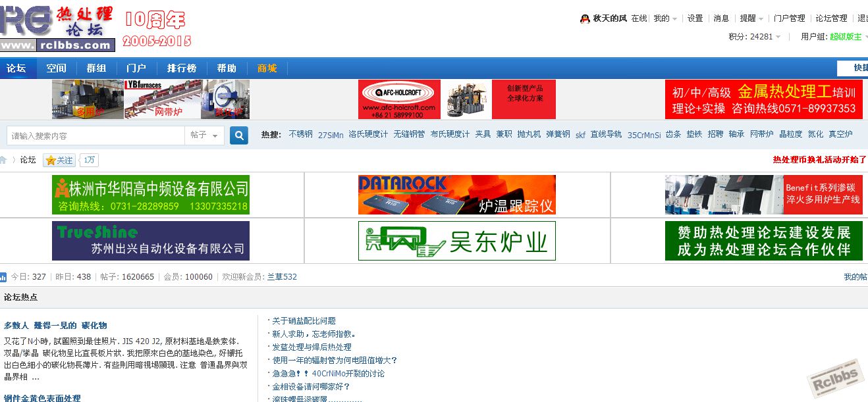The height and width of the screenshot is (402, 868).
Task: Open the thread 金相设备请问哪家好?
Action: click(311, 387)
